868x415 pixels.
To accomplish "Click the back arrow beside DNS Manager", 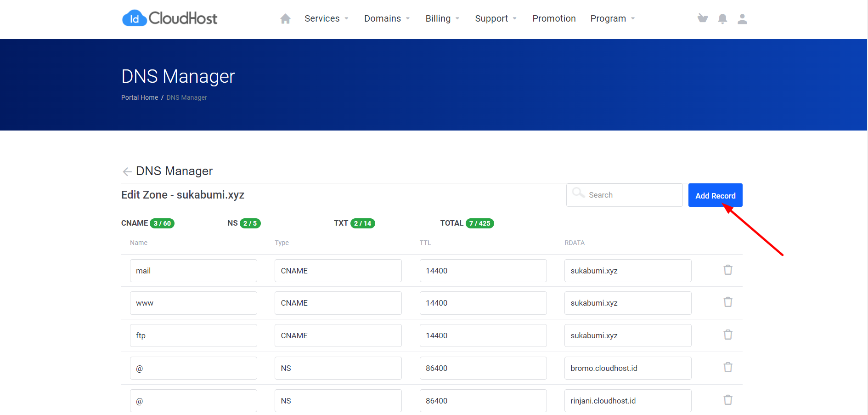I will pos(127,171).
